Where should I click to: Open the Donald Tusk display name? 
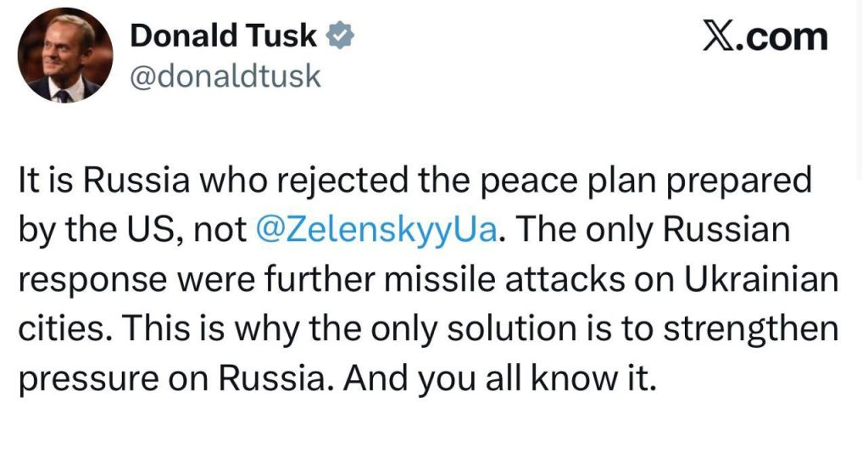(224, 36)
